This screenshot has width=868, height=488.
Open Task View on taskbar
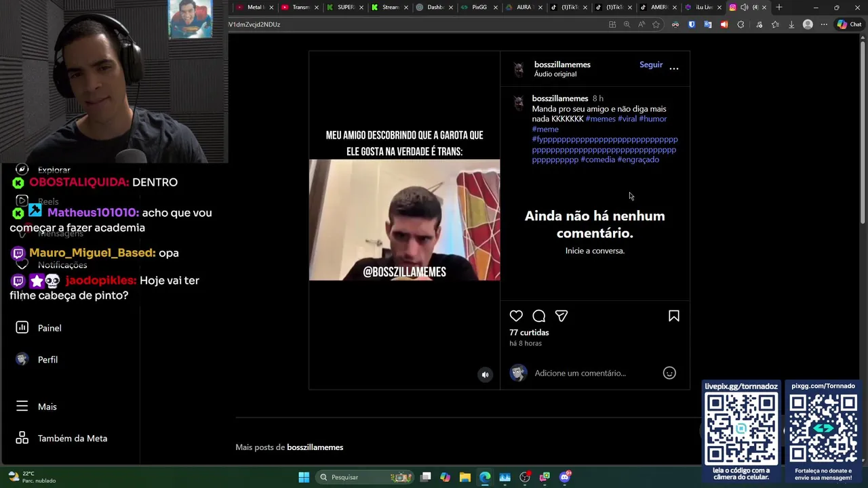click(426, 477)
